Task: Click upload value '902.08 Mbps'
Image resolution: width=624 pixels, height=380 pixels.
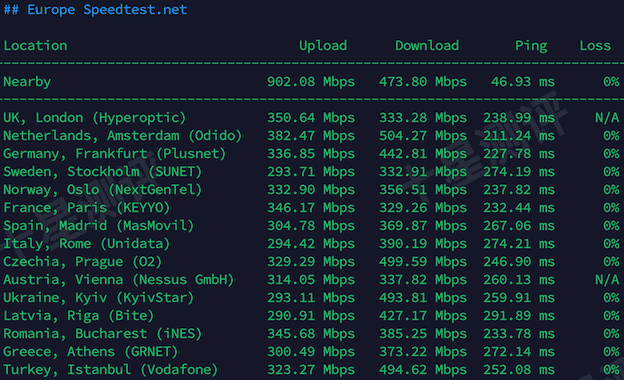Action: pyautogui.click(x=311, y=82)
